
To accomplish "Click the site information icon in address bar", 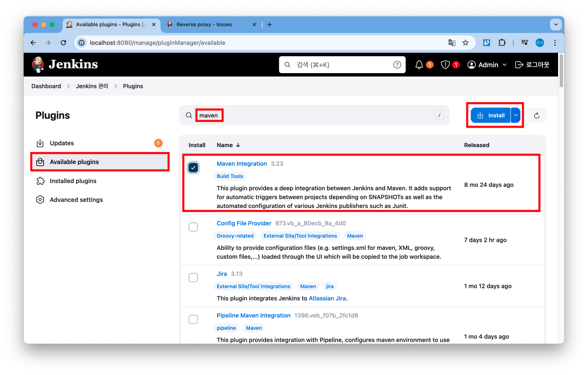I will coord(82,43).
